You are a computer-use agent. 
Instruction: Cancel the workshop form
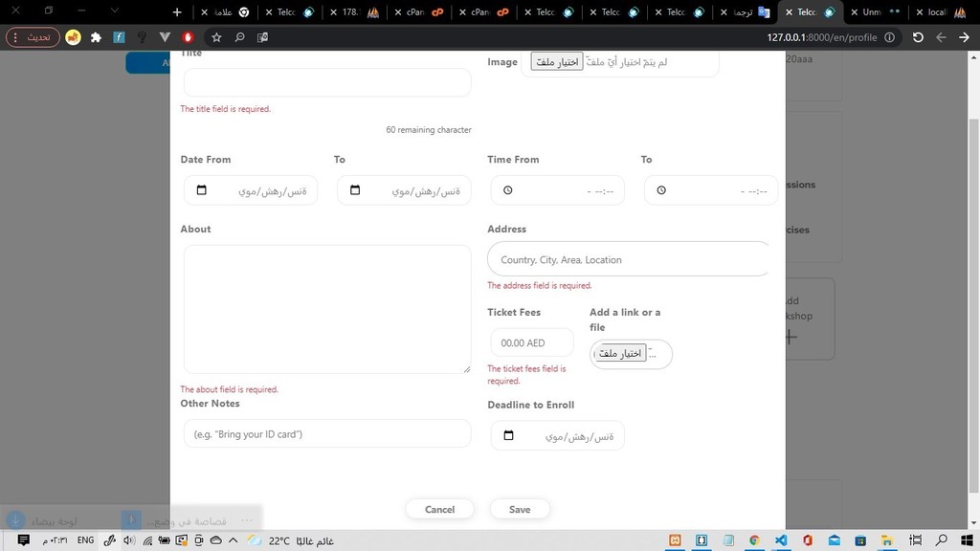[x=439, y=509]
